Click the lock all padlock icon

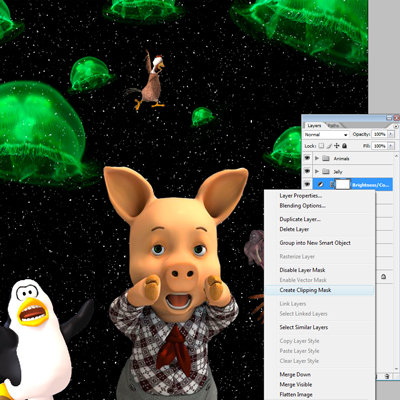click(x=344, y=146)
